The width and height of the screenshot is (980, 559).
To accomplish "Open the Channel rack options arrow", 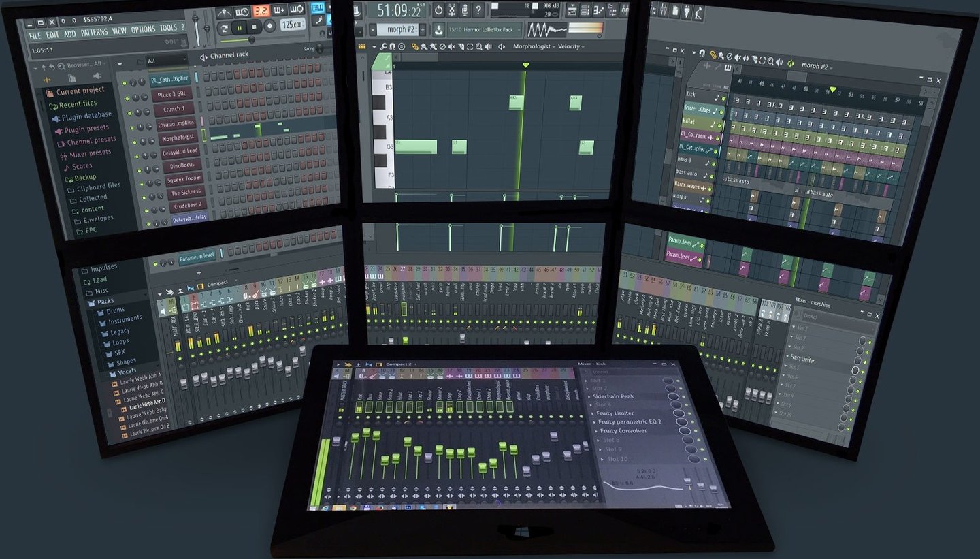I will point(120,64).
